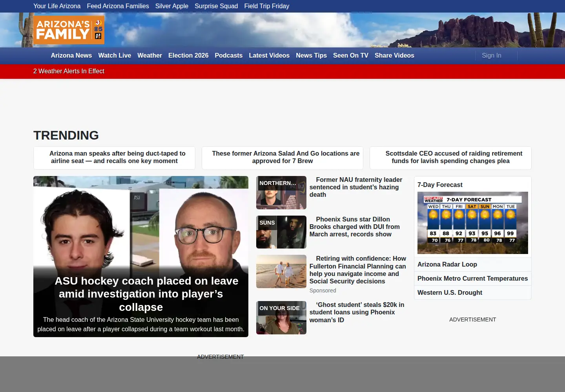
Task: Open Feed Arizona Families link
Action: (x=118, y=6)
